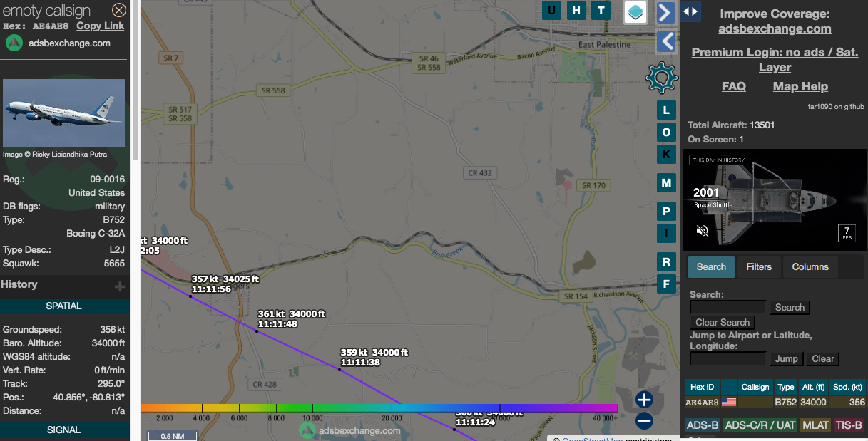868x441 pixels.
Task: Click the H map button
Action: click(576, 10)
